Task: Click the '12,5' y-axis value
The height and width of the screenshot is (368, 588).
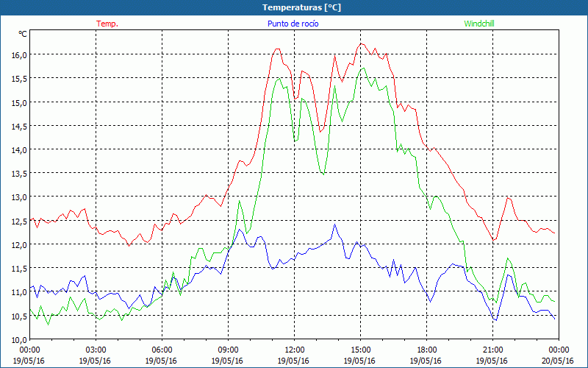Action: (x=20, y=222)
